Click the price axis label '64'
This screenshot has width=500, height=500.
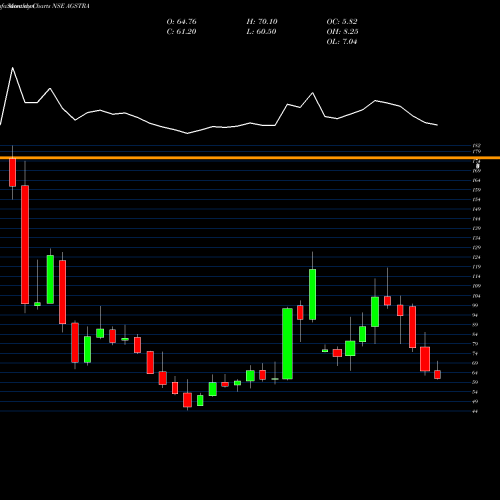click(475, 373)
